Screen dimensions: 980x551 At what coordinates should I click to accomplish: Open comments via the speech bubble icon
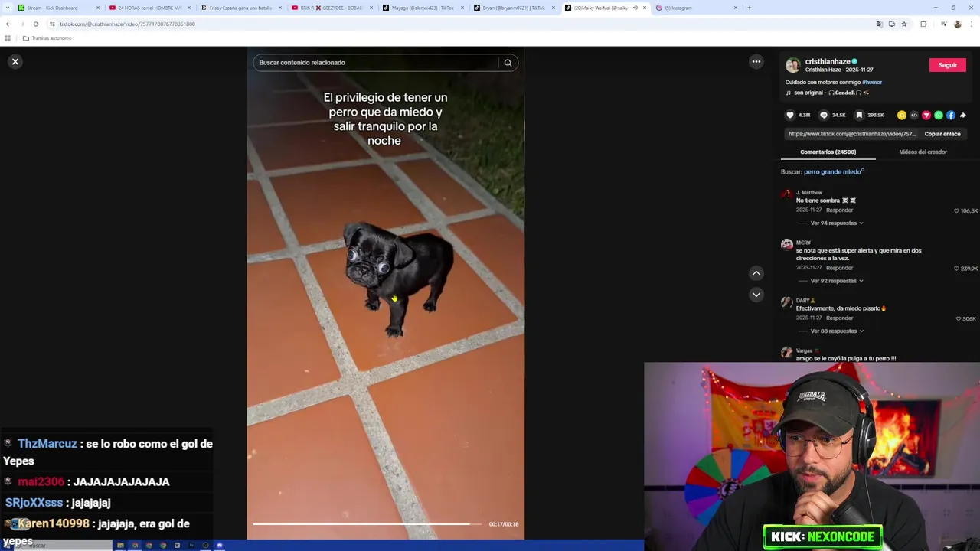pyautogui.click(x=824, y=116)
